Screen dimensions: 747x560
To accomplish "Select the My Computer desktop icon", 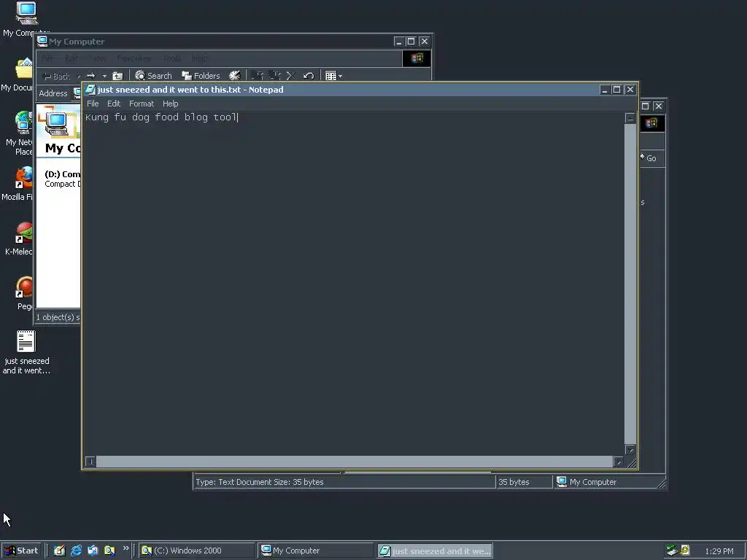I will pos(26,19).
